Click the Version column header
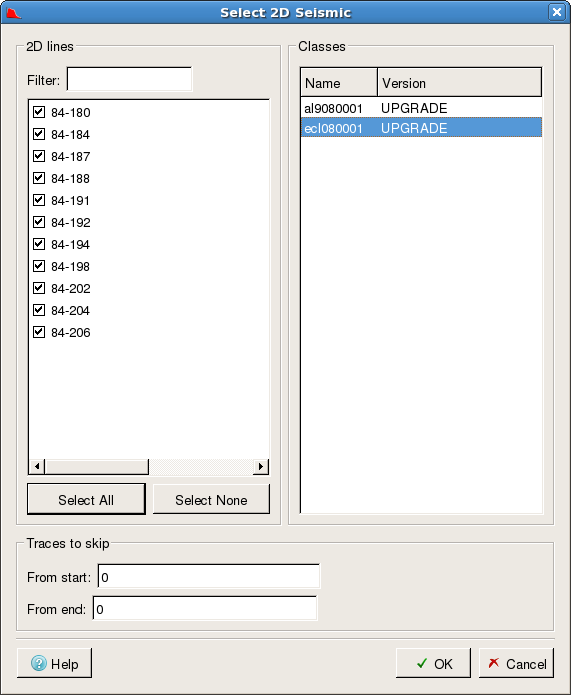Viewport: 571px width, 695px height. pyautogui.click(x=460, y=82)
